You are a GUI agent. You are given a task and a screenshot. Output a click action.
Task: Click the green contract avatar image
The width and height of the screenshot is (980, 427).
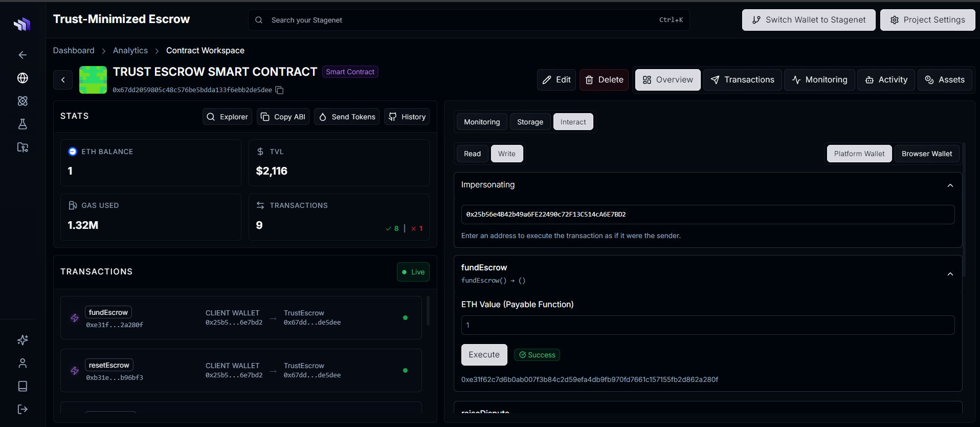point(93,80)
